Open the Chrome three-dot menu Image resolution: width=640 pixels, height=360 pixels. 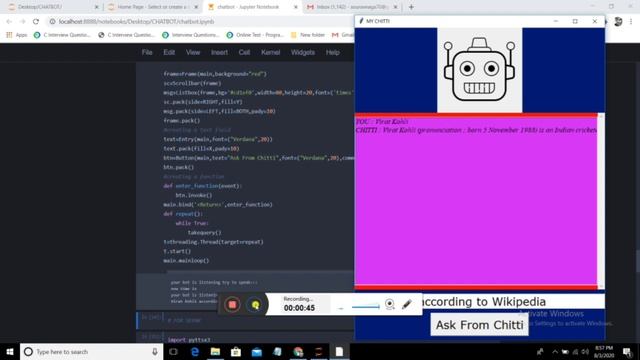tap(631, 21)
